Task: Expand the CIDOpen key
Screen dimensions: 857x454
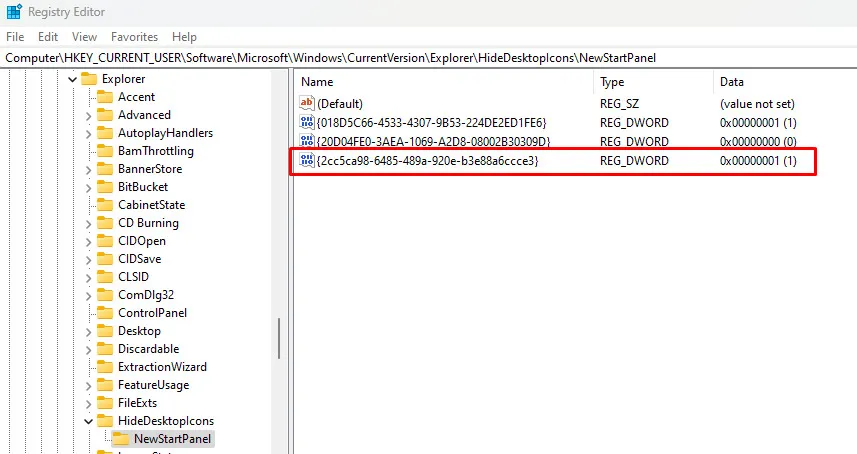Action: [x=89, y=242]
